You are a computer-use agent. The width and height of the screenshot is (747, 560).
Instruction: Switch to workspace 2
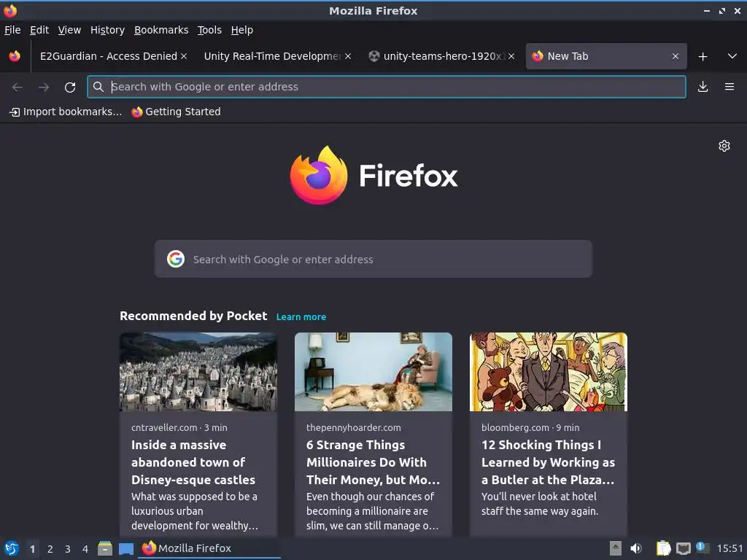point(50,549)
